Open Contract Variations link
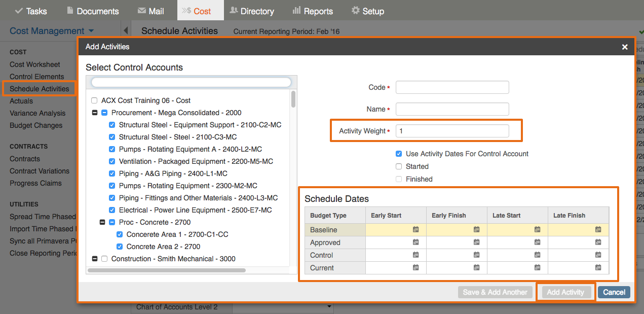Screen dimensions: 644x314 coord(40,171)
